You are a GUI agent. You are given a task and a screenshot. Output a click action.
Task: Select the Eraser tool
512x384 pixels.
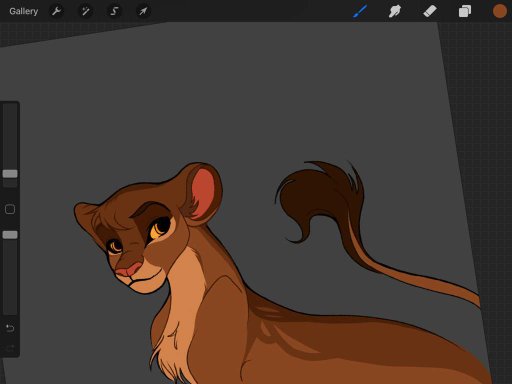[430, 11]
